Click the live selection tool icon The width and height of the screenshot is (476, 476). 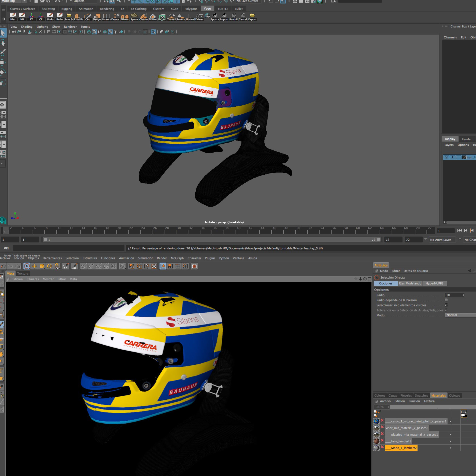point(27,266)
